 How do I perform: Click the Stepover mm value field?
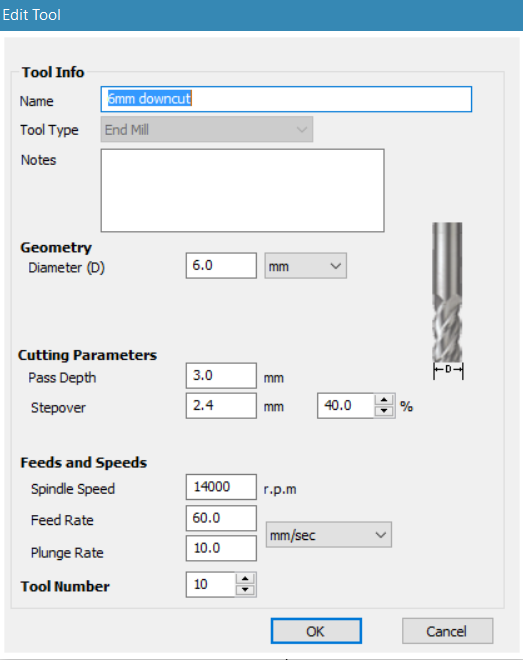pyautogui.click(x=221, y=406)
